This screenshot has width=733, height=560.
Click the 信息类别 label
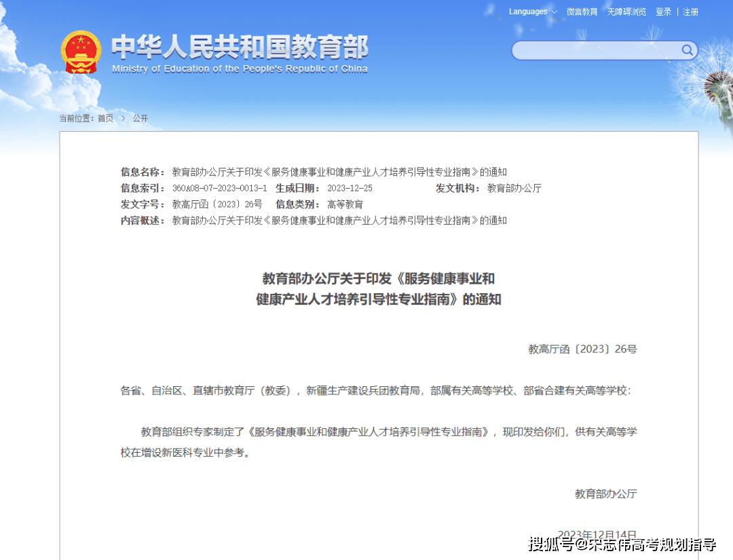coord(297,204)
